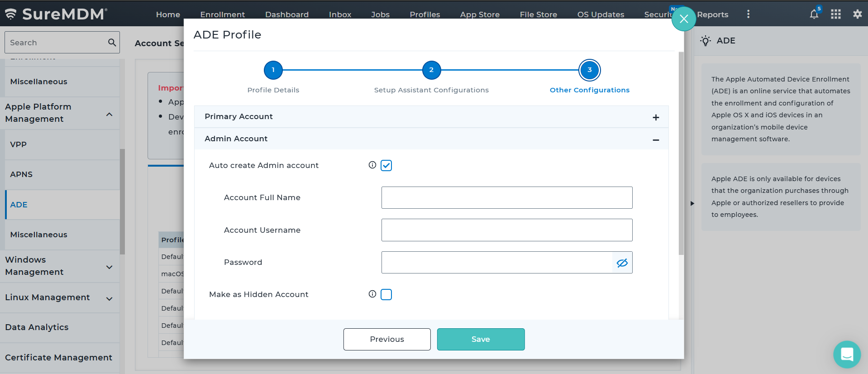Go to step 1 Profile Details
This screenshot has height=374, width=868.
[x=273, y=70]
